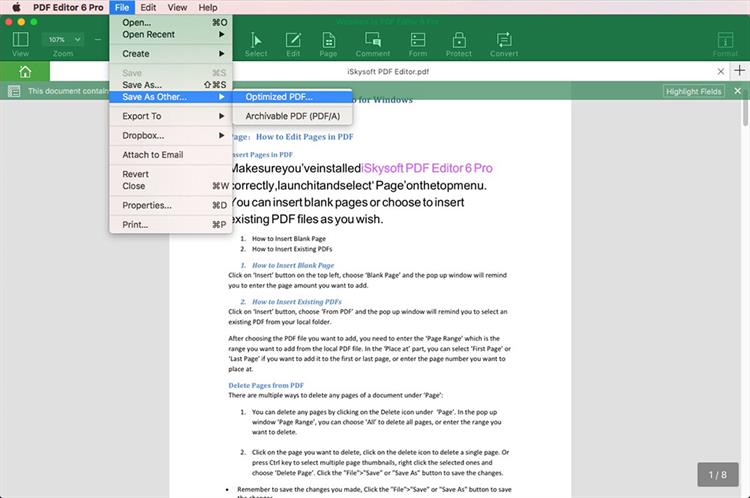Choose Save As... menu item
750x498 pixels.
(171, 85)
